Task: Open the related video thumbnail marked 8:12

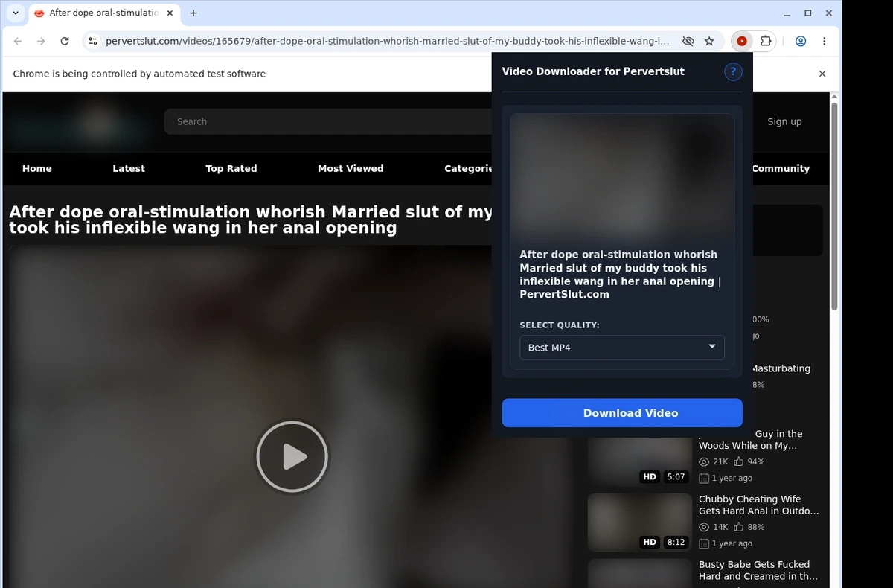Action: 640,523
